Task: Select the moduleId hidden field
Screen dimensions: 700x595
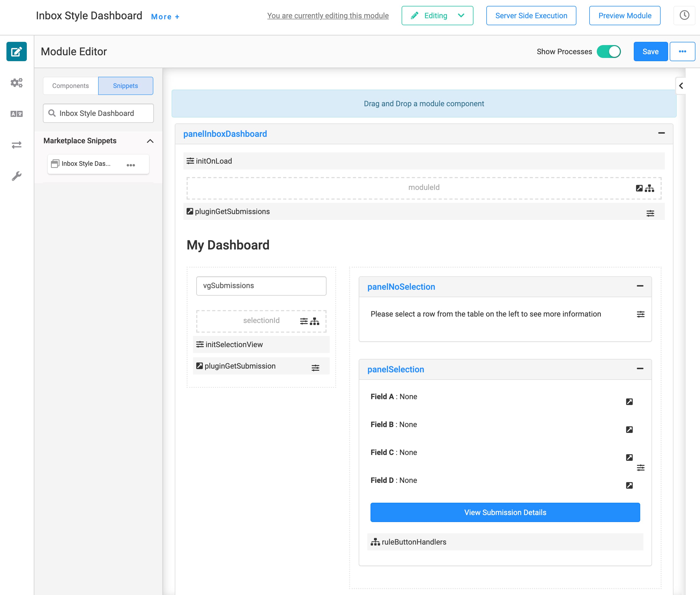Action: (x=424, y=188)
